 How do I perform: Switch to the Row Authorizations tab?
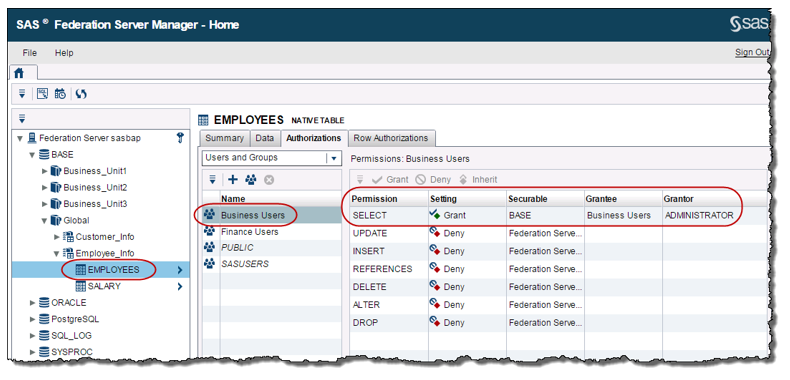(391, 138)
